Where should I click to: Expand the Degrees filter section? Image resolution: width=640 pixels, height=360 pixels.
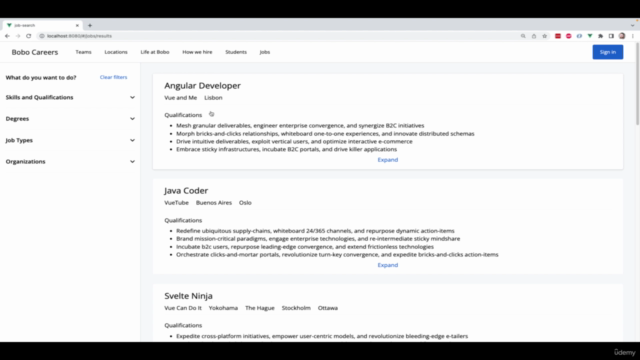(70, 119)
